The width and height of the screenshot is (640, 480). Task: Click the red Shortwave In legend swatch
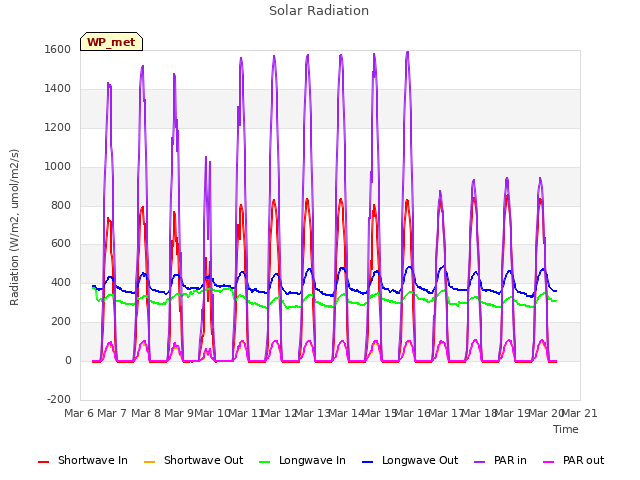[43, 462]
